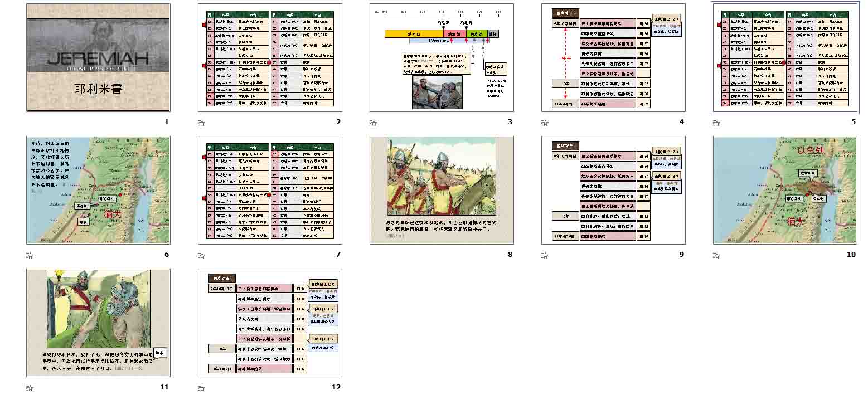Select the highlighted slide 5 table thumbnail
This screenshot has width=868, height=395.
point(785,57)
